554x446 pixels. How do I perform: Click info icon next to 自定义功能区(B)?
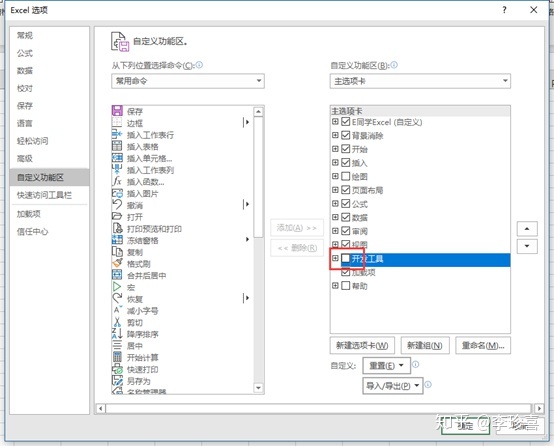[394, 65]
